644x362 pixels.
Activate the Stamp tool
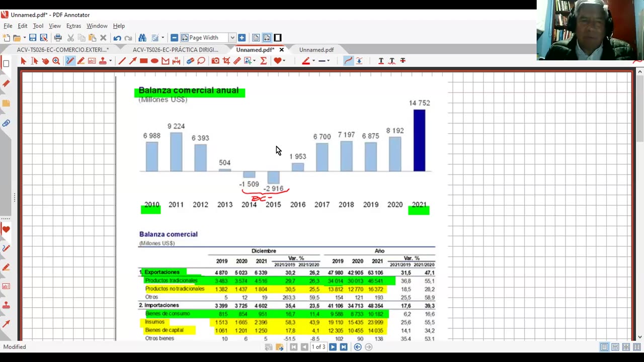pyautogui.click(x=103, y=61)
